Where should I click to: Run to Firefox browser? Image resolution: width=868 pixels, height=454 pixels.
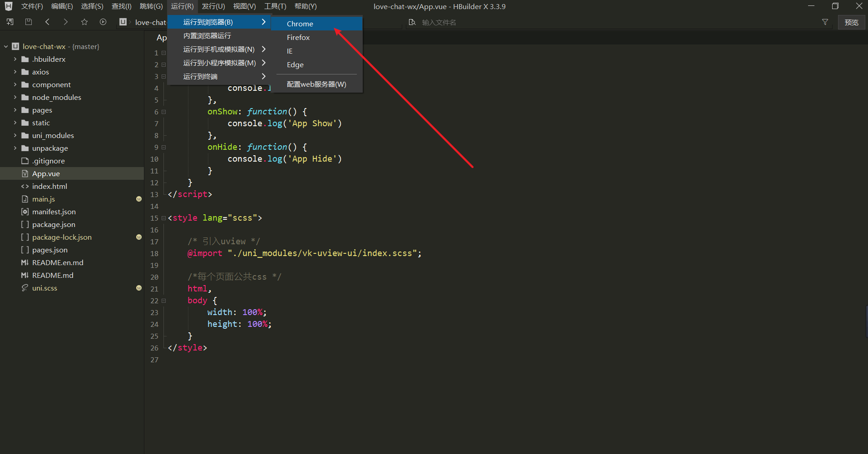pyautogui.click(x=317, y=37)
